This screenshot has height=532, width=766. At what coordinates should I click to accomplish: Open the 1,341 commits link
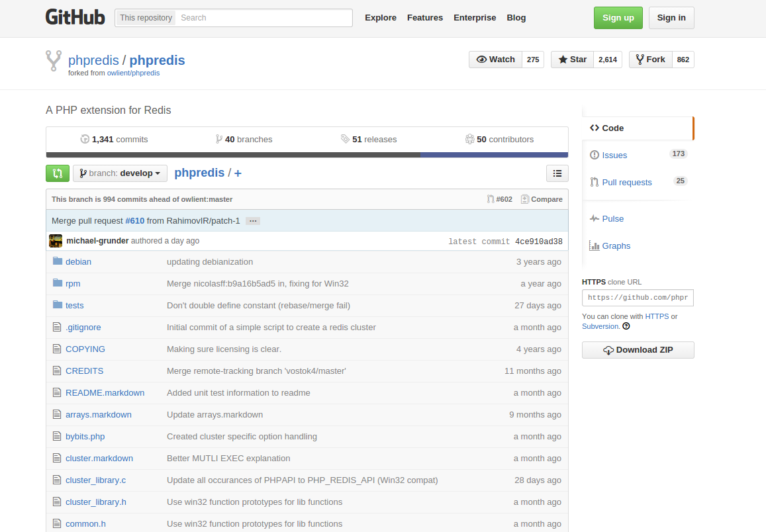click(114, 139)
